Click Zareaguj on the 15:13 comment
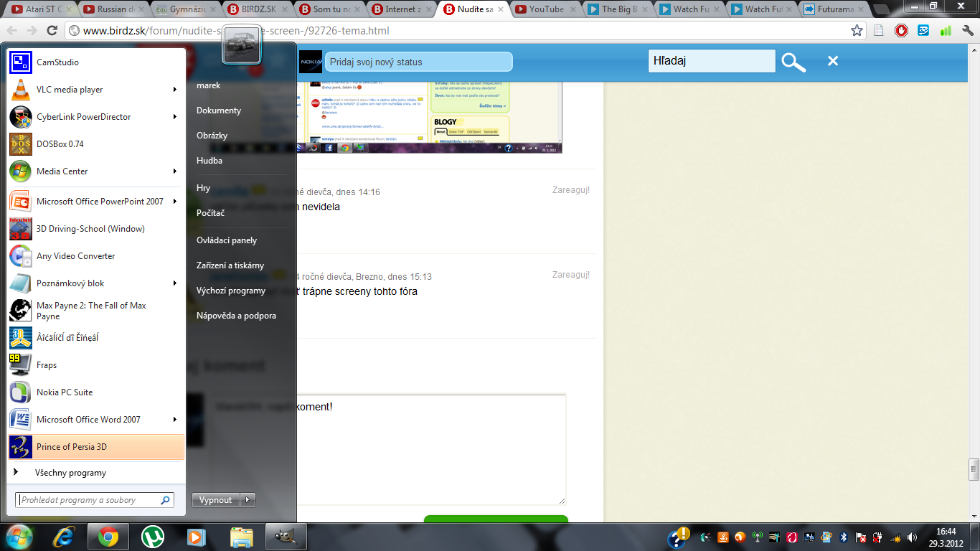The width and height of the screenshot is (980, 551). coord(571,275)
